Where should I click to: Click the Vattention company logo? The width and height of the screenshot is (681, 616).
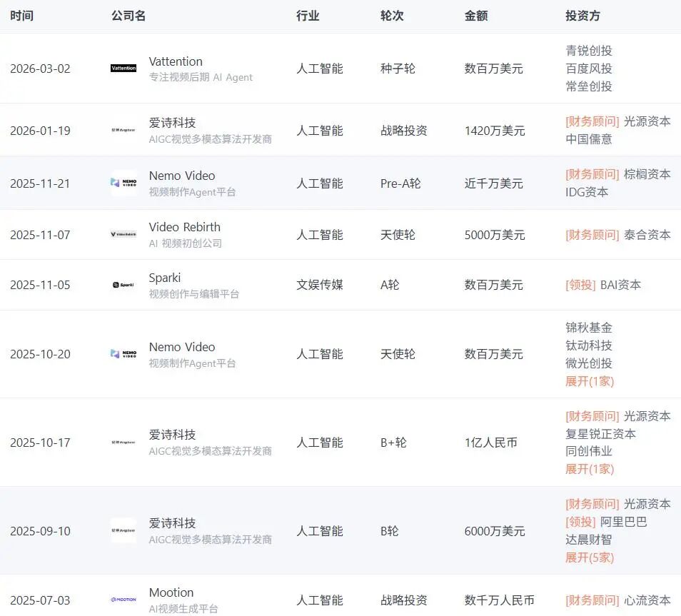[x=123, y=69]
